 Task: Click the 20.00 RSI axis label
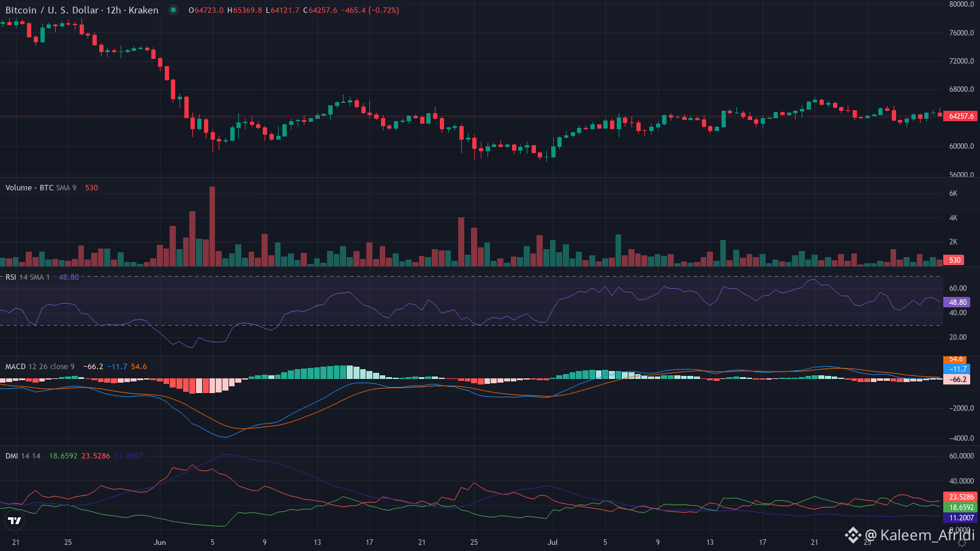(958, 337)
